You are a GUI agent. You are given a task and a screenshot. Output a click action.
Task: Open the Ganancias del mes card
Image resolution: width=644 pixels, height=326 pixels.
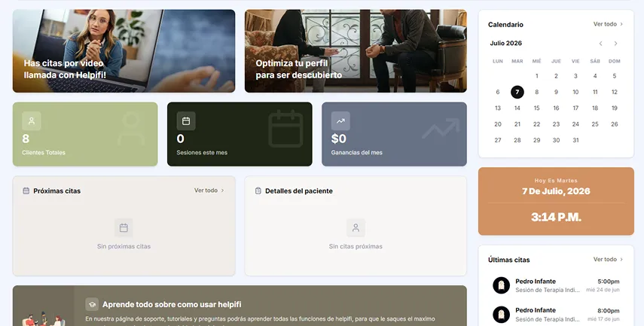point(394,134)
